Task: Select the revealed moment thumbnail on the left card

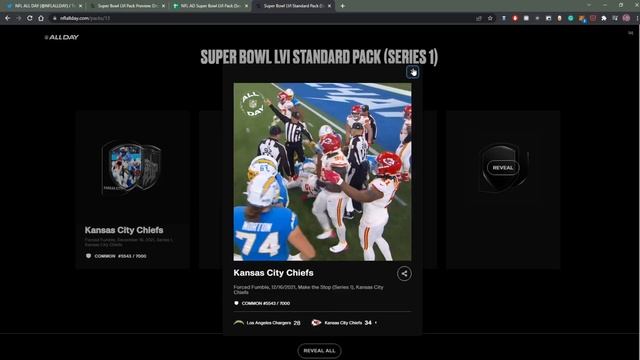Action: coord(132,168)
